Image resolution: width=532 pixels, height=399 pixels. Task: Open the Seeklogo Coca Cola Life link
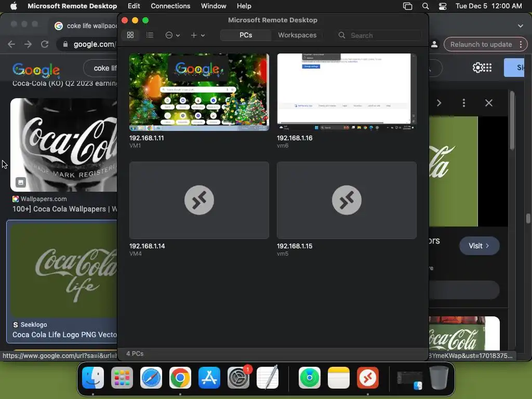pos(64,335)
